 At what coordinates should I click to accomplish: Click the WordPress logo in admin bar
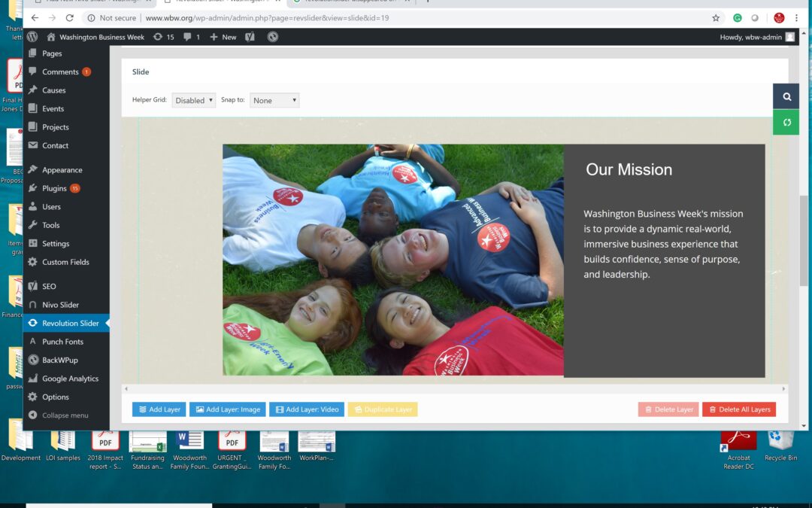point(32,37)
